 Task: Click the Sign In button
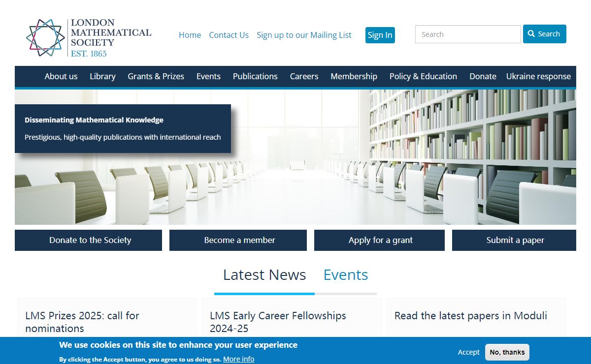pos(380,35)
